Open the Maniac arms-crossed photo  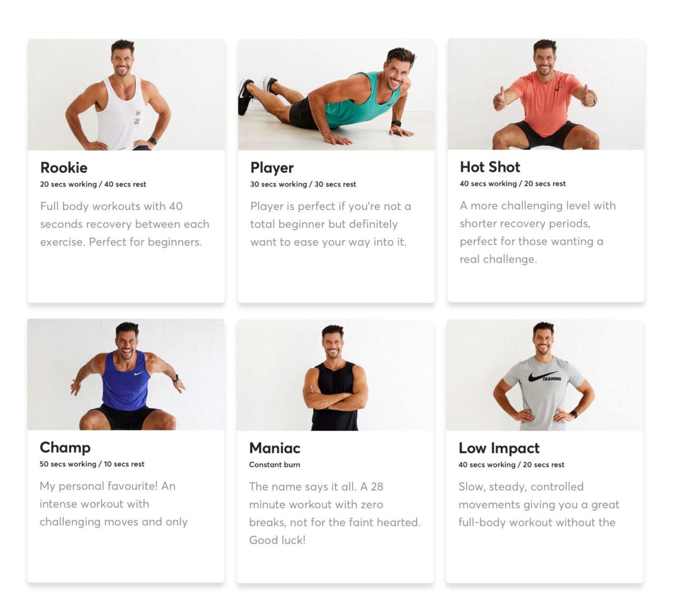pos(335,375)
